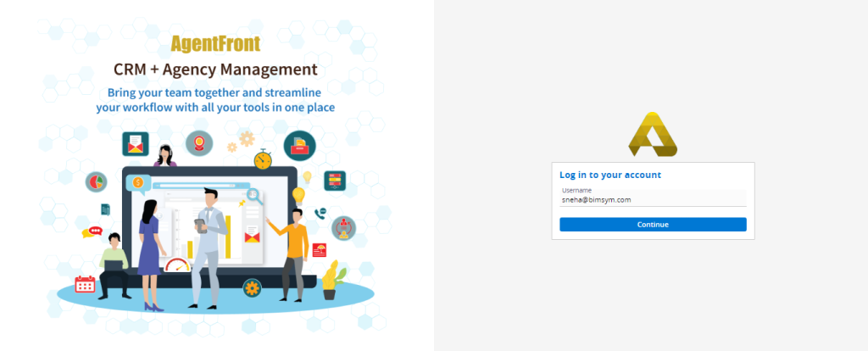Click the phone call icon

pyautogui.click(x=320, y=213)
